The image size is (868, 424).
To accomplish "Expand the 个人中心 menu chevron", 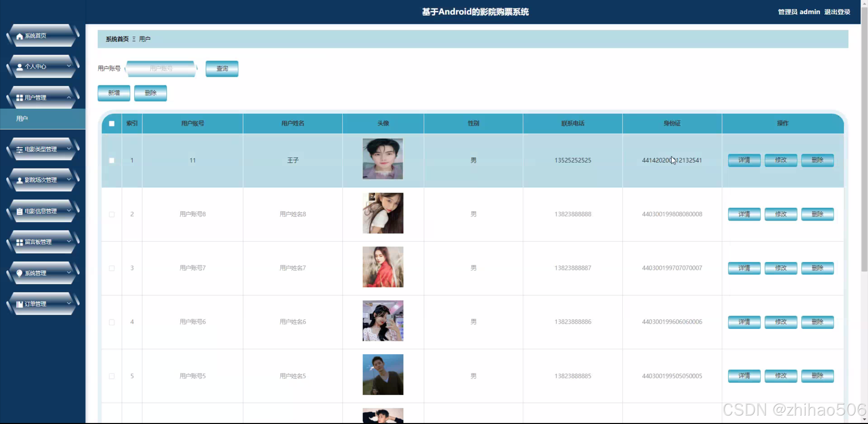I will click(x=69, y=66).
